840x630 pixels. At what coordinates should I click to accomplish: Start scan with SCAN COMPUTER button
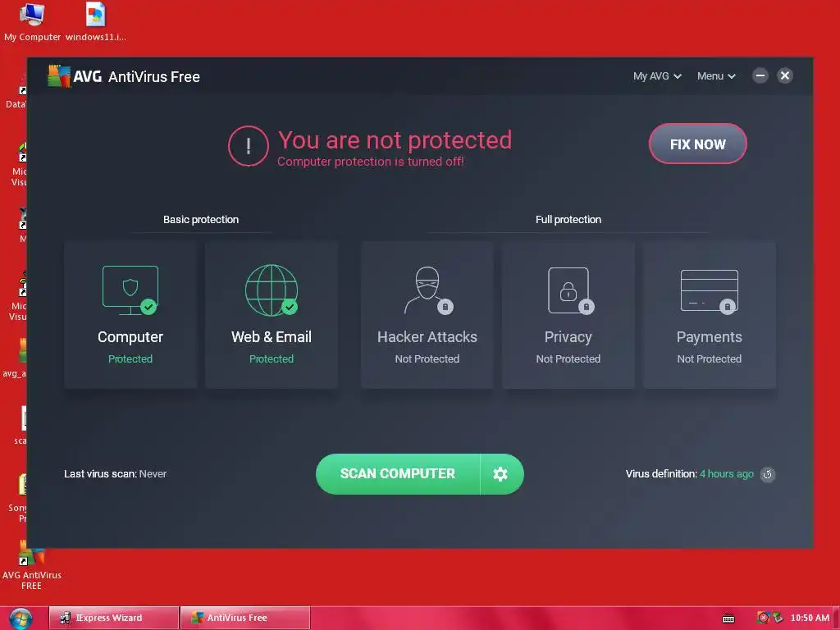pos(398,473)
